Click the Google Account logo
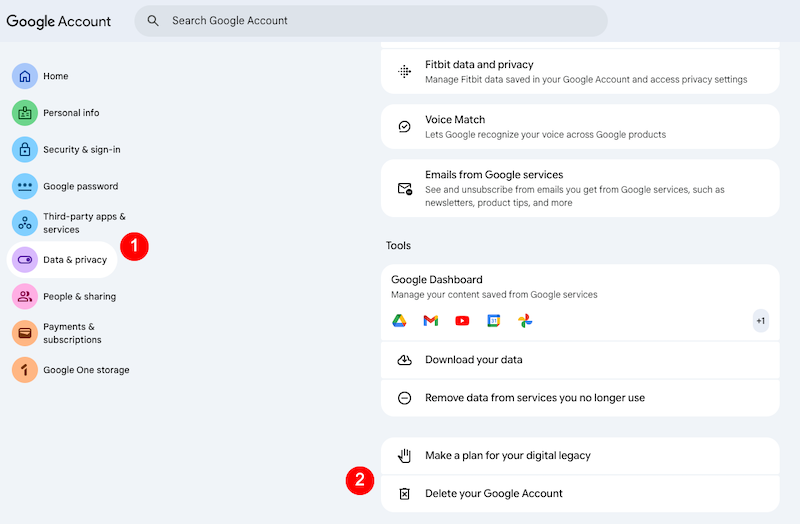The width and height of the screenshot is (800, 524). pyautogui.click(x=58, y=21)
